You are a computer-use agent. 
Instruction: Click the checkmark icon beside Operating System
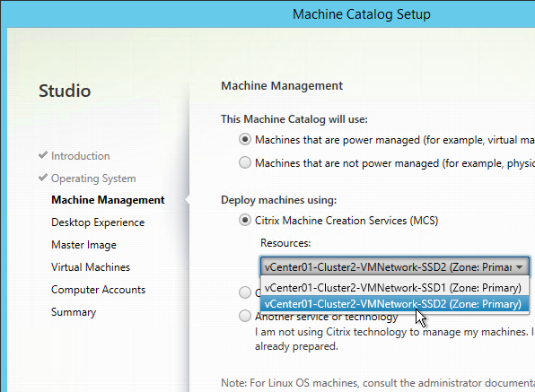(x=43, y=178)
